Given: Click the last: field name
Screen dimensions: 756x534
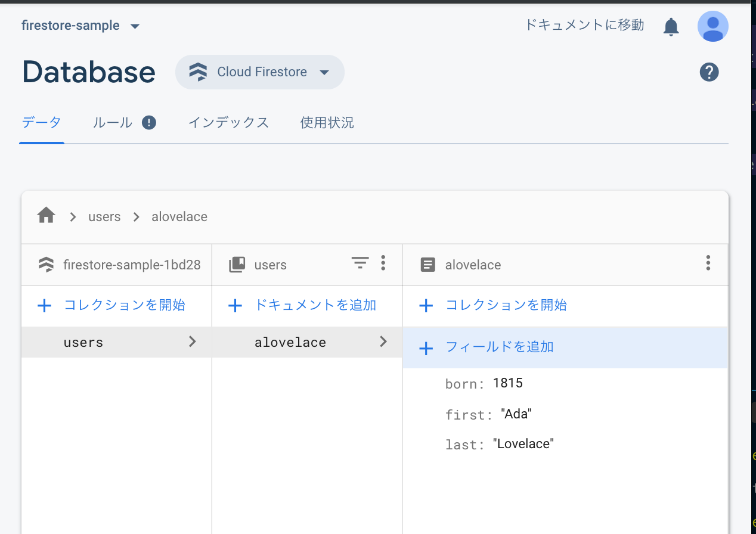Looking at the screenshot, I should coord(465,445).
